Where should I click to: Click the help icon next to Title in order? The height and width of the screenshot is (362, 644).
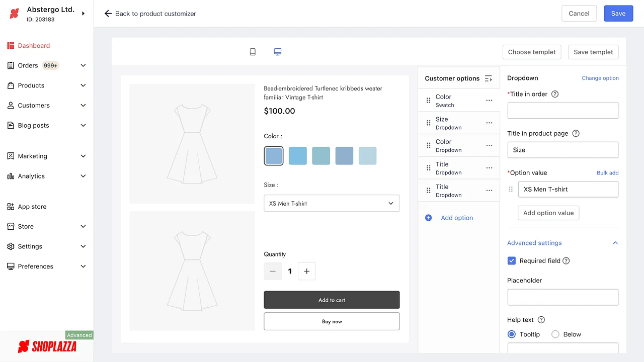click(554, 94)
